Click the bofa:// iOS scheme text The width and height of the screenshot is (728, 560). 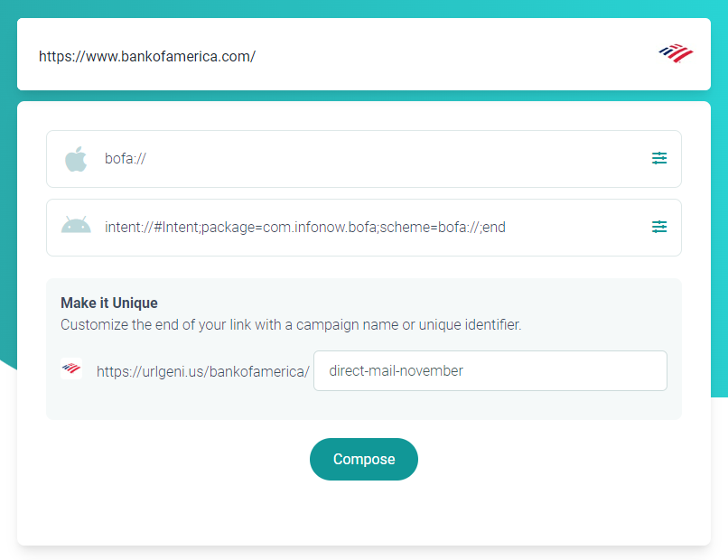point(125,158)
